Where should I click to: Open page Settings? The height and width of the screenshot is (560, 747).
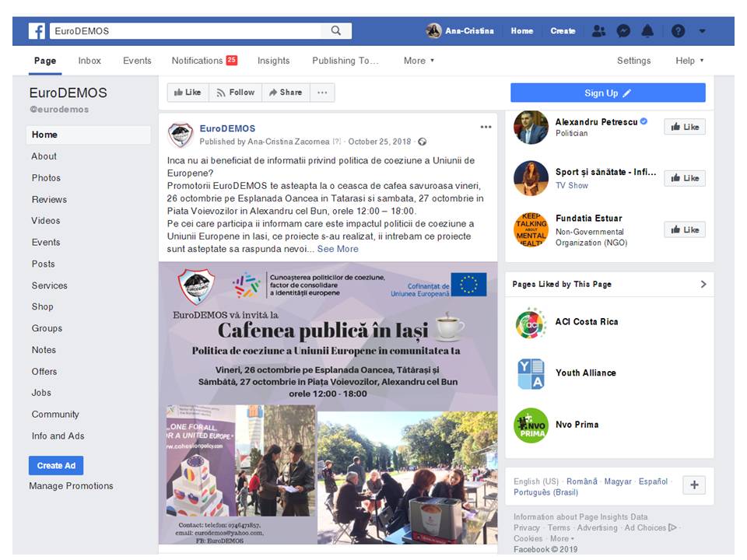coord(633,61)
